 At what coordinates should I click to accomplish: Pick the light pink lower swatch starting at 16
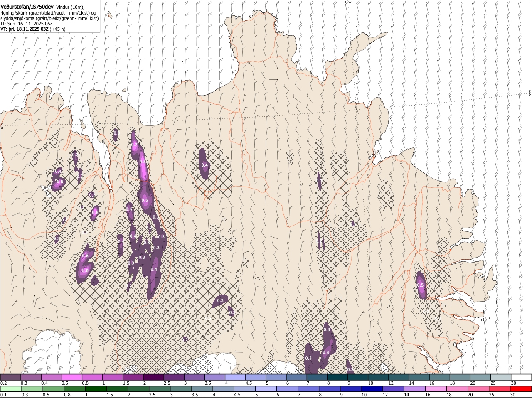click(436, 389)
